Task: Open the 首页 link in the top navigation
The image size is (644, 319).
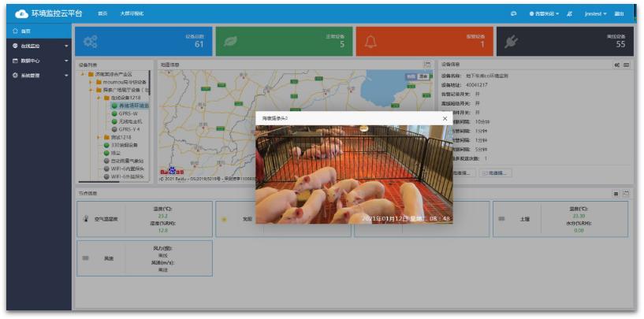Action: 102,13
